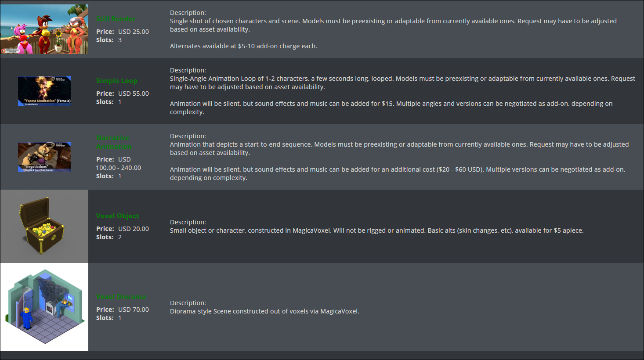Click the MagicaVoxel diorama description text
644x360 pixels.
click(264, 311)
